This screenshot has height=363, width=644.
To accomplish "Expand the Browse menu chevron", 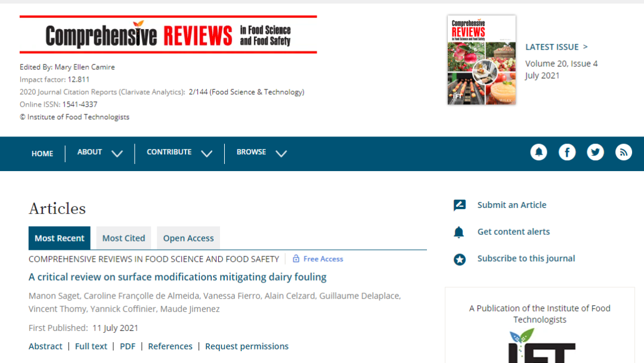I will pos(281,154).
